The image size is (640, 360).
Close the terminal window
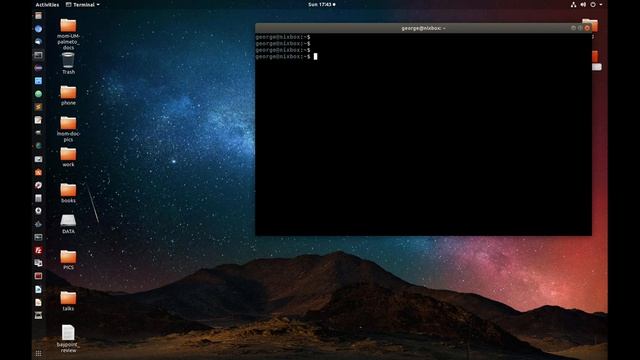[x=587, y=28]
